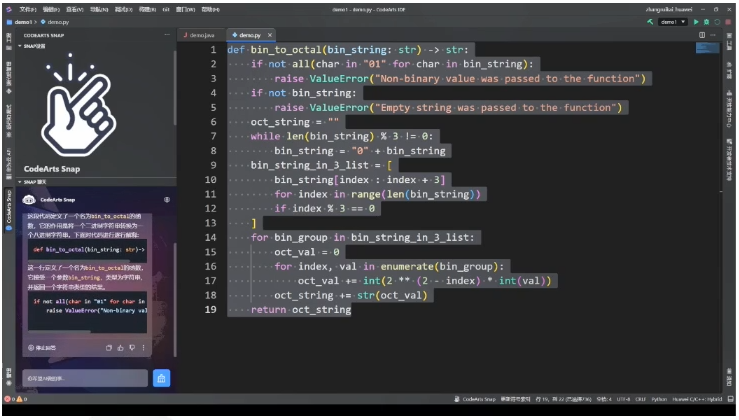The height and width of the screenshot is (420, 739).
Task: Open the Help menu at menu bar end
Action: [x=210, y=9]
